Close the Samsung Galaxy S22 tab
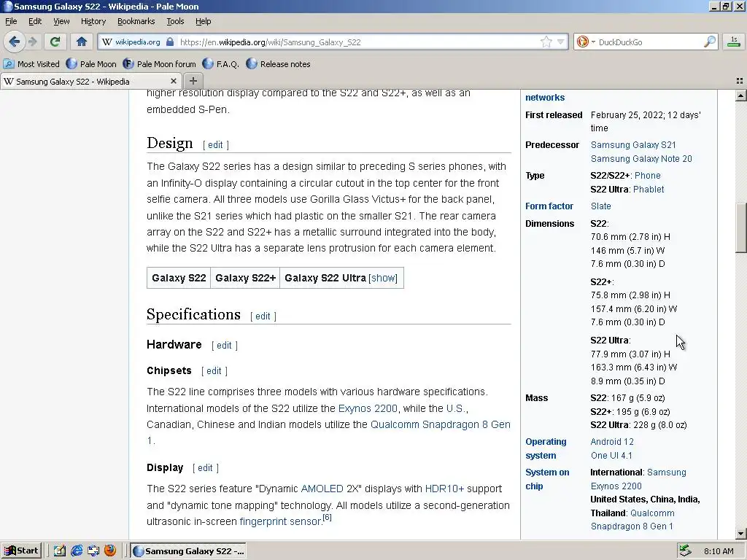This screenshot has height=560, width=747. tap(174, 81)
